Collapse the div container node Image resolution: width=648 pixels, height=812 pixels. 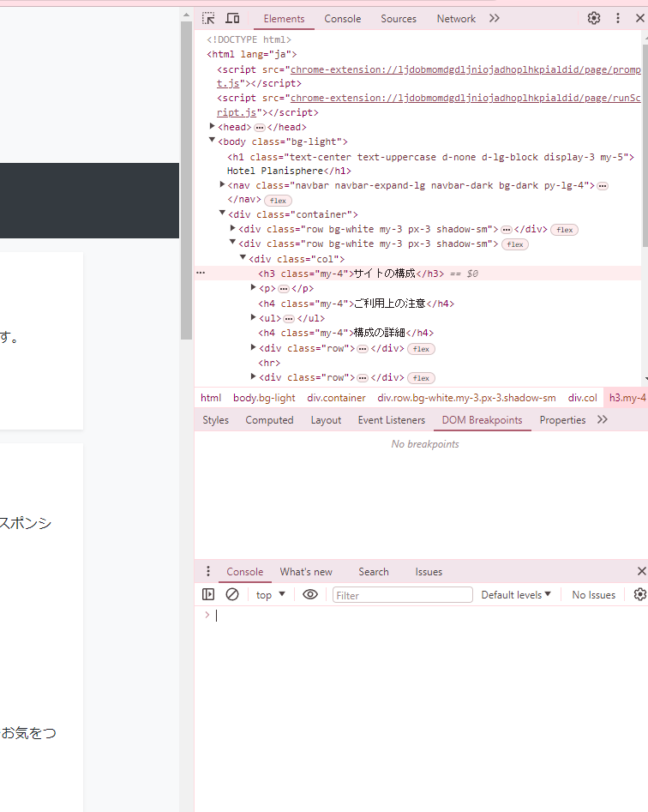[222, 213]
